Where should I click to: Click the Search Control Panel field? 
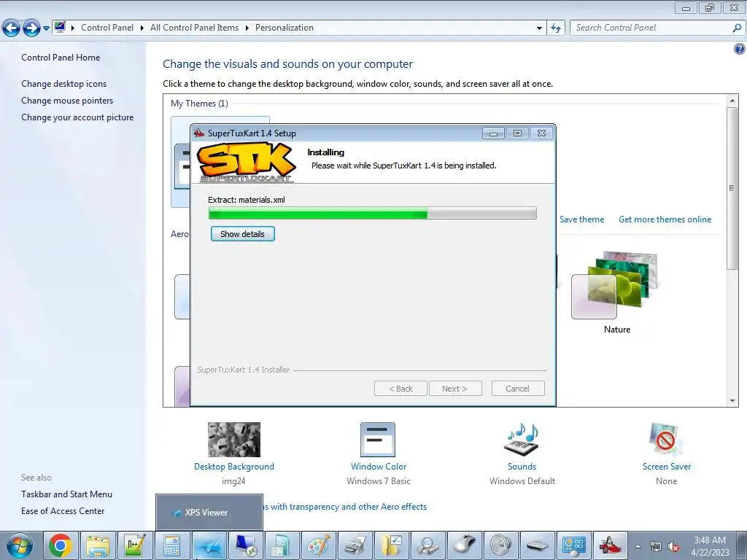click(651, 28)
